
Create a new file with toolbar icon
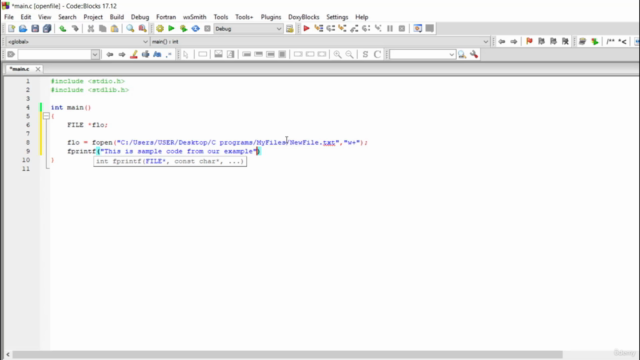pyautogui.click(x=11, y=29)
